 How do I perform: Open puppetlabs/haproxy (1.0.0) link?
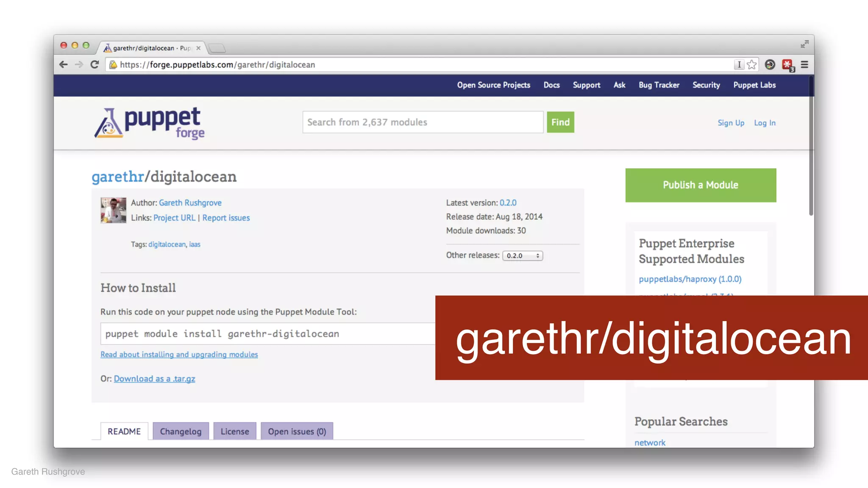690,279
